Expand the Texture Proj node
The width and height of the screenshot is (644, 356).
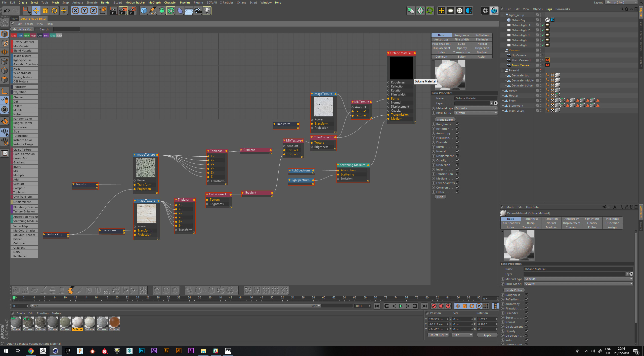(44, 234)
